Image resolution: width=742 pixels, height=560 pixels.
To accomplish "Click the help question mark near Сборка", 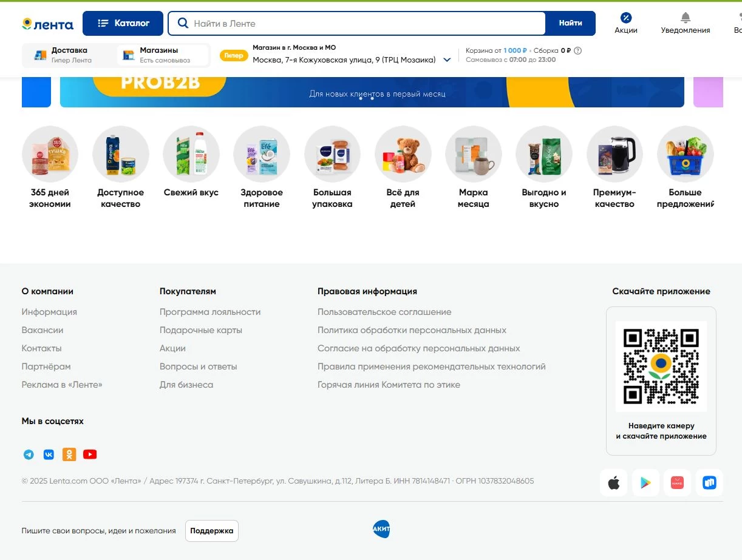I will click(577, 51).
